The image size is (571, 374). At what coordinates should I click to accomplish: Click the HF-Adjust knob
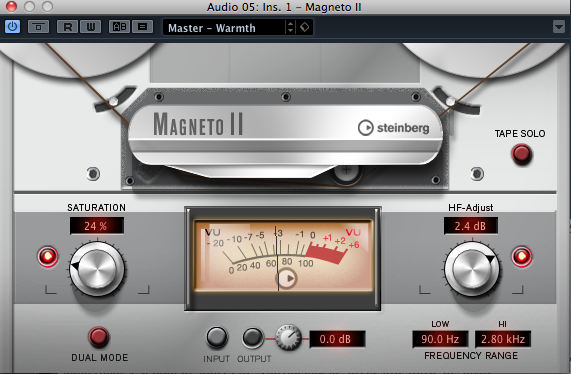pos(472,269)
